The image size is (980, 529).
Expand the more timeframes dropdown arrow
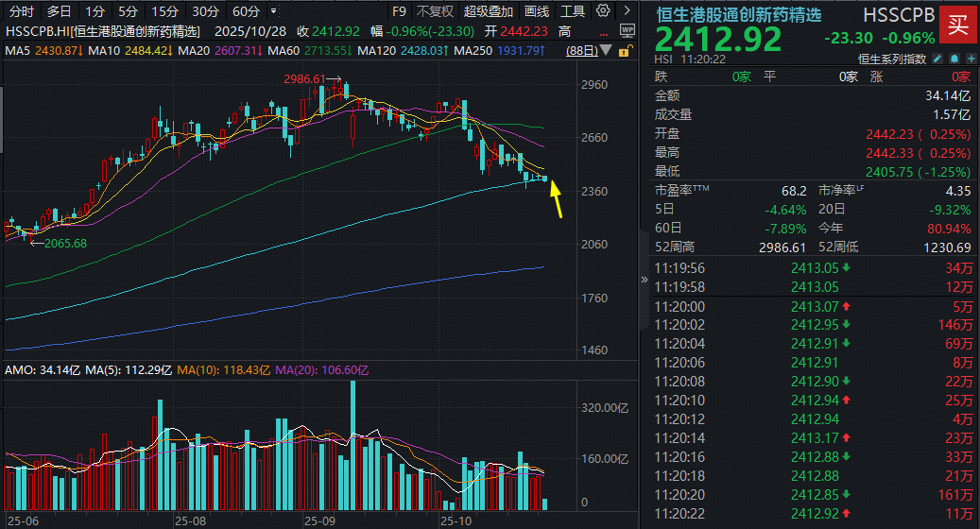273,11
